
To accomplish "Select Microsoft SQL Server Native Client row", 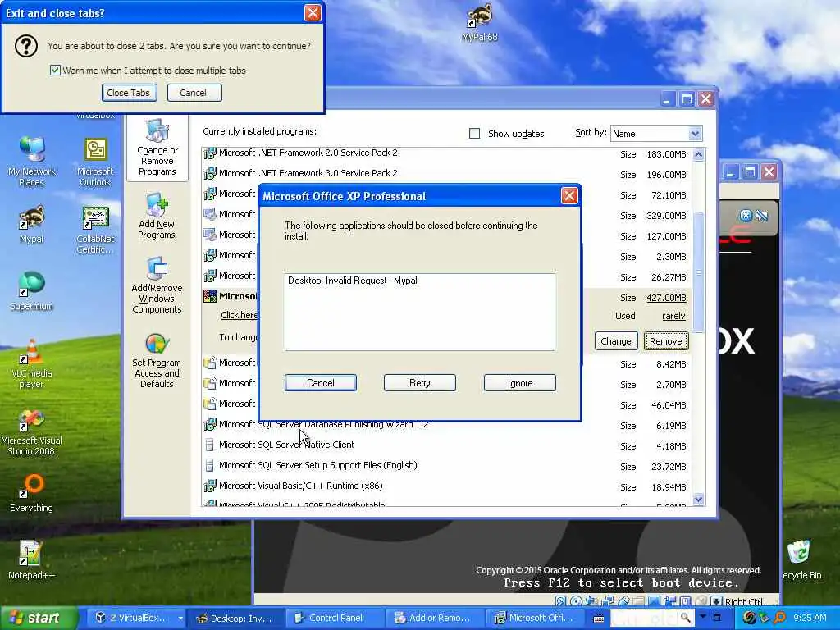I will (x=447, y=445).
